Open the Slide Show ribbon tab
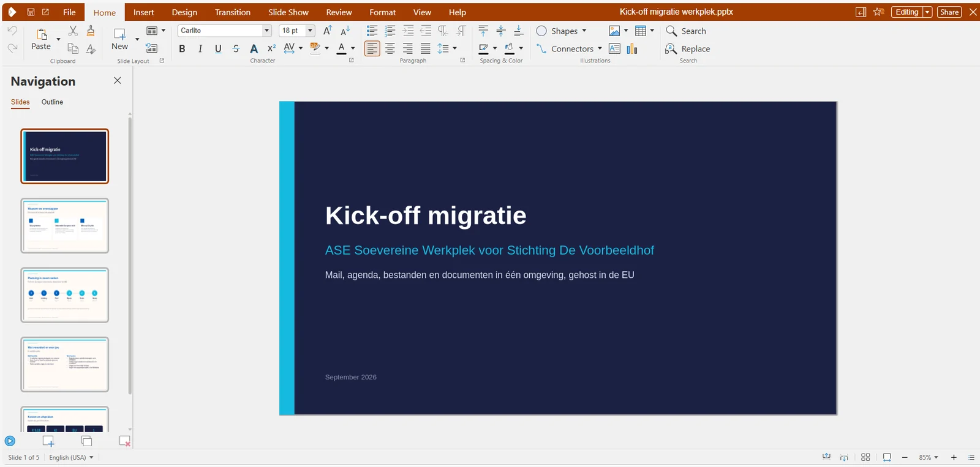The width and height of the screenshot is (980, 467). click(288, 12)
